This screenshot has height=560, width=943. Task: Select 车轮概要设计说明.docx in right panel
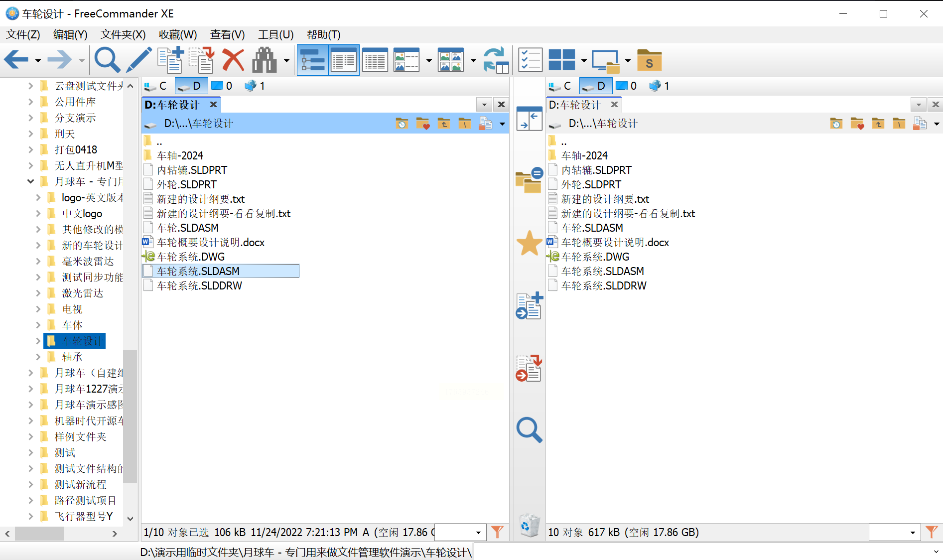click(615, 242)
